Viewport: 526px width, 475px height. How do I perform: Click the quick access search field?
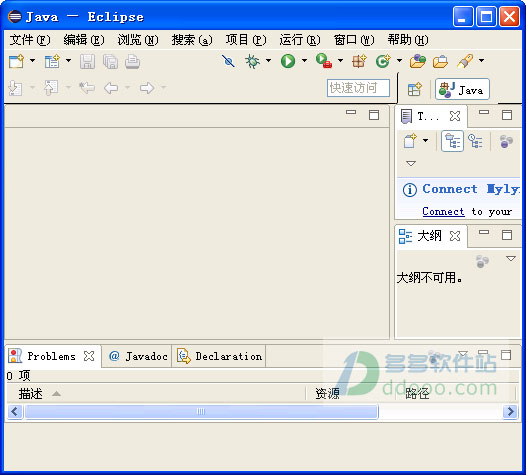pyautogui.click(x=358, y=88)
